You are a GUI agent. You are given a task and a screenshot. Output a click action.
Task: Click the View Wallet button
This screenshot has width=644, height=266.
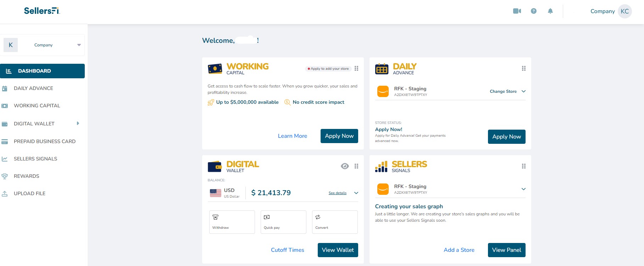coord(338,250)
